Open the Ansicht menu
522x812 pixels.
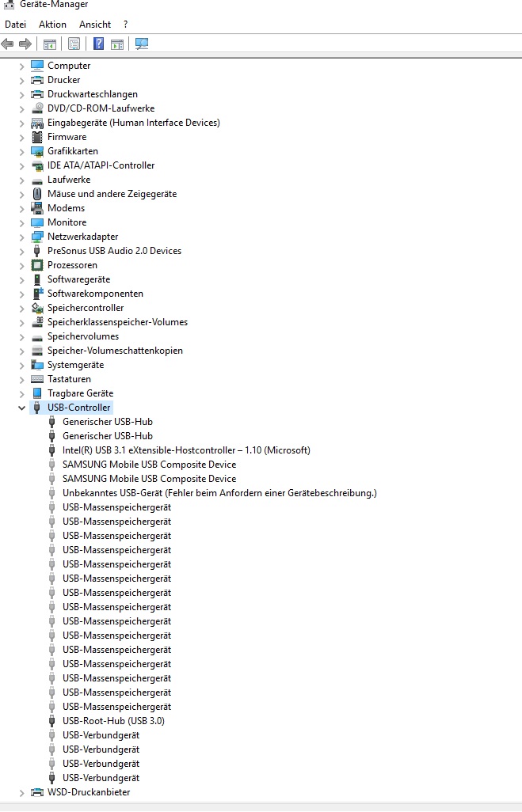(95, 25)
